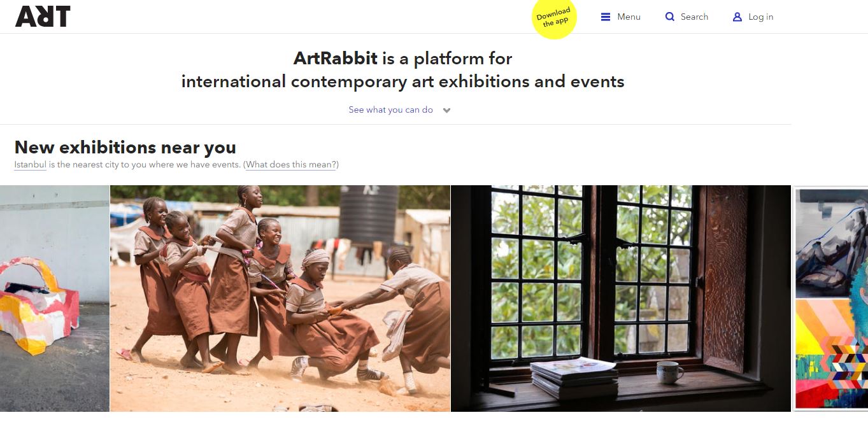The width and height of the screenshot is (868, 443).
Task: Click the Log in text link
Action: (x=760, y=17)
